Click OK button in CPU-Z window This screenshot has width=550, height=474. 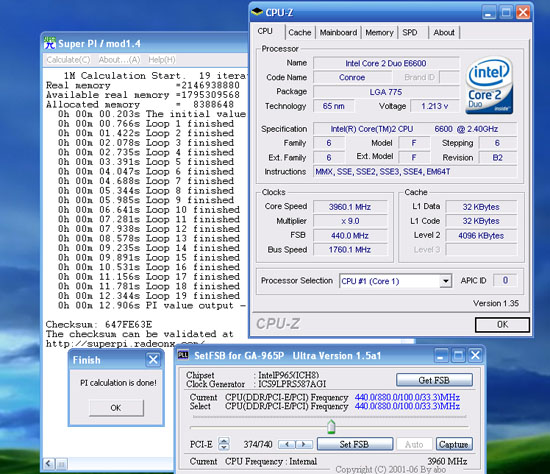(x=502, y=325)
